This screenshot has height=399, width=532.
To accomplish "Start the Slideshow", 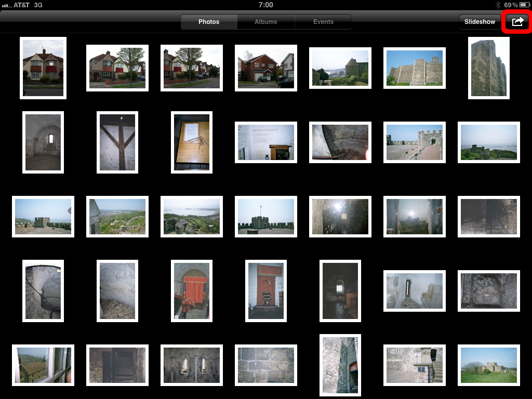I will 480,22.
